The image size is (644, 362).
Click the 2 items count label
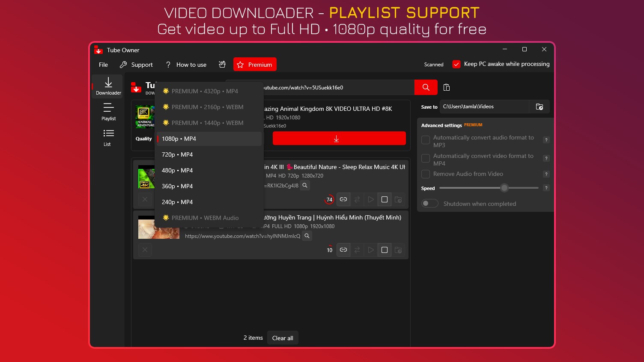pos(253,338)
